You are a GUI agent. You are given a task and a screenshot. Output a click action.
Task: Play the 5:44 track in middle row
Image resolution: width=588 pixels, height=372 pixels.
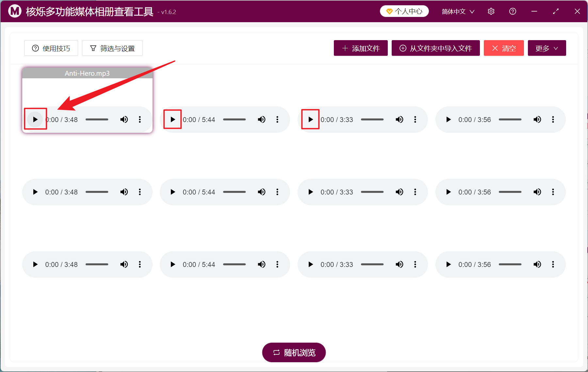172,192
